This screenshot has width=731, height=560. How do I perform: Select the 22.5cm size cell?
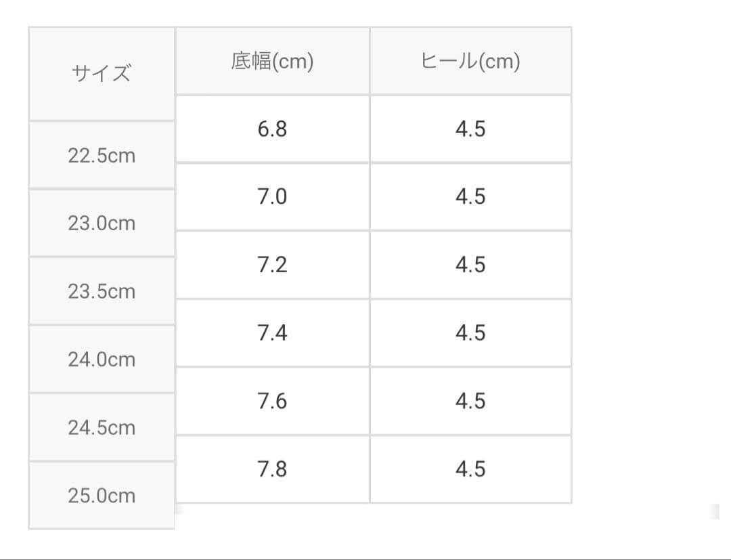102,155
